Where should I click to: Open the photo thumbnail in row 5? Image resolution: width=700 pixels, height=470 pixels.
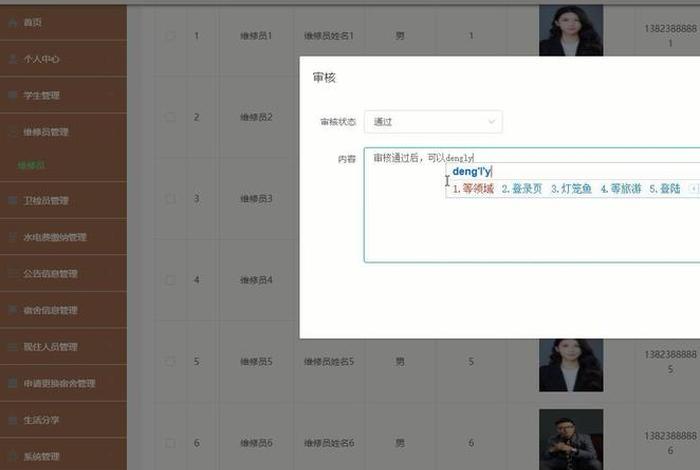click(x=571, y=365)
